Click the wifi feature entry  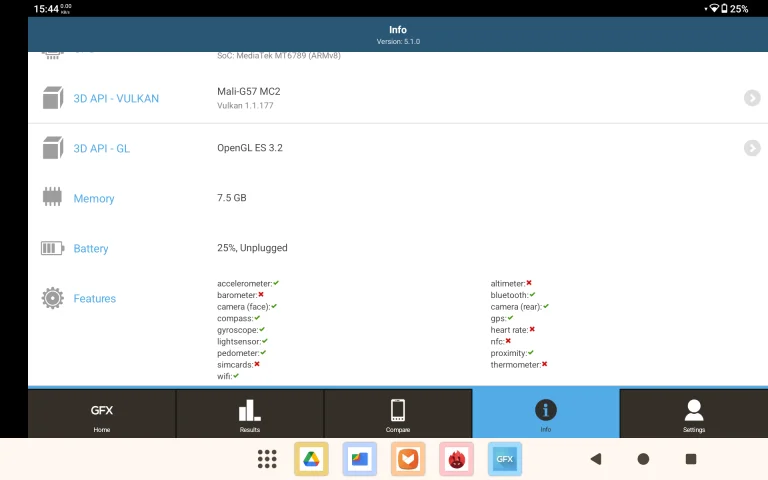pyautogui.click(x=228, y=376)
